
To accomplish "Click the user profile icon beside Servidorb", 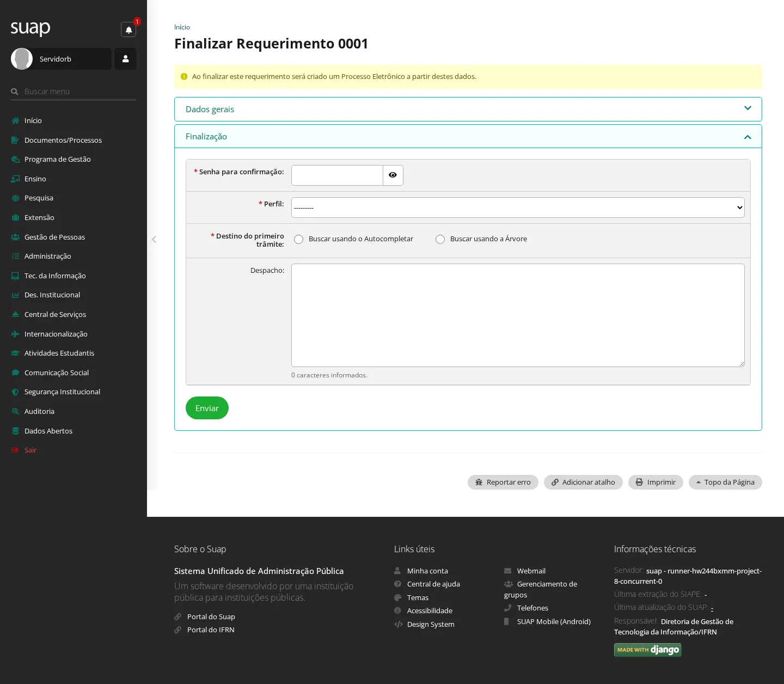I will 125,59.
